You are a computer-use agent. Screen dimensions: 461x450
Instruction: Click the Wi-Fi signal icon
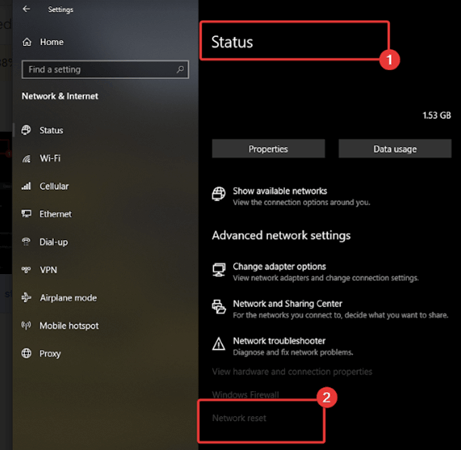coord(26,158)
